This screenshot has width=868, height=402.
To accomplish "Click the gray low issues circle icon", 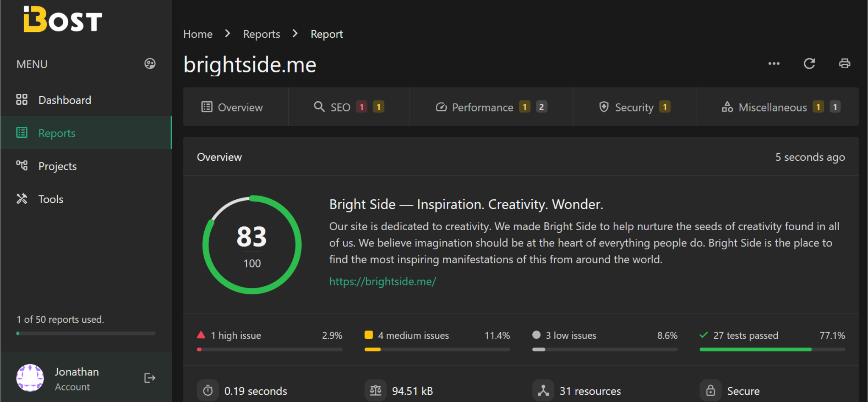I will [x=536, y=335].
